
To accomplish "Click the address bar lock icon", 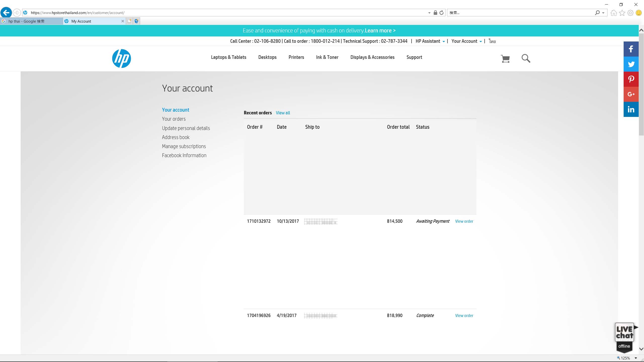I will click(x=435, y=13).
